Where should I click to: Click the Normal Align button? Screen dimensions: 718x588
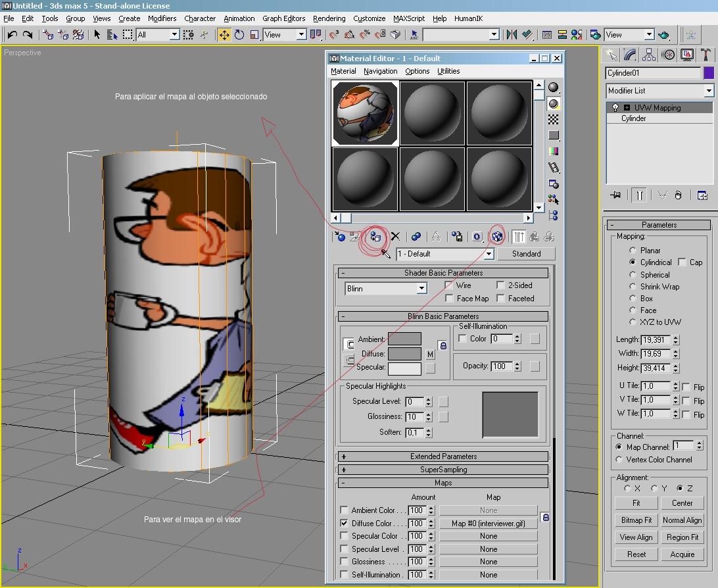tap(682, 520)
